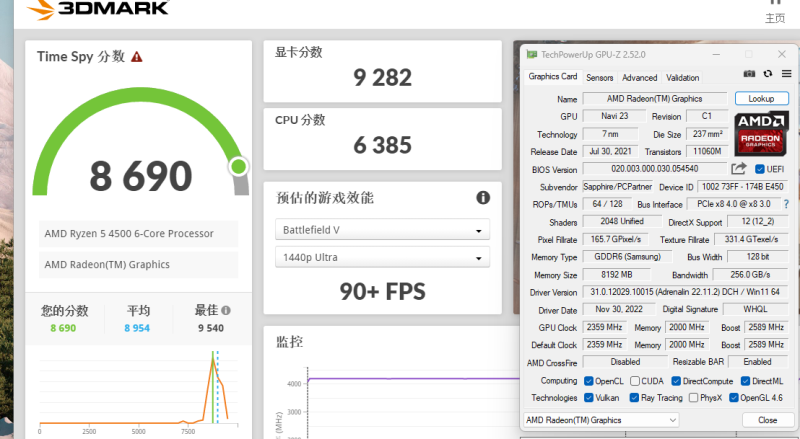
Task: Switch to the Graphics Card tab
Action: pyautogui.click(x=553, y=77)
